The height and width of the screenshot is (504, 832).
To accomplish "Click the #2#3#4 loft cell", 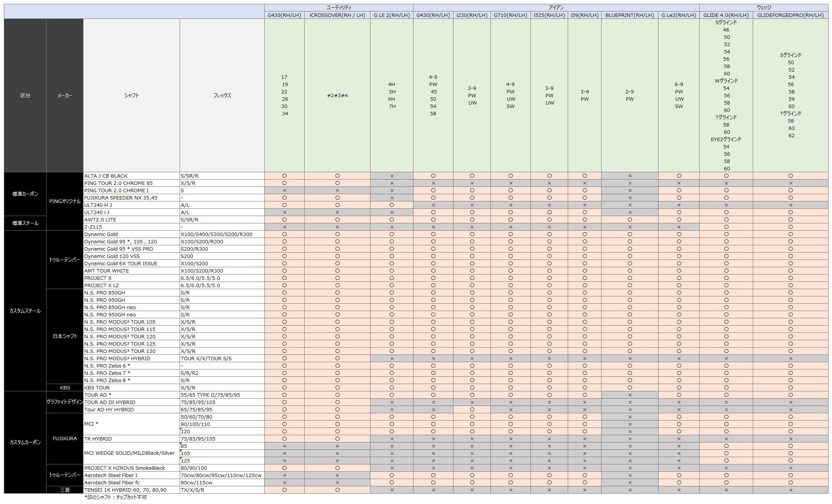I will (337, 95).
